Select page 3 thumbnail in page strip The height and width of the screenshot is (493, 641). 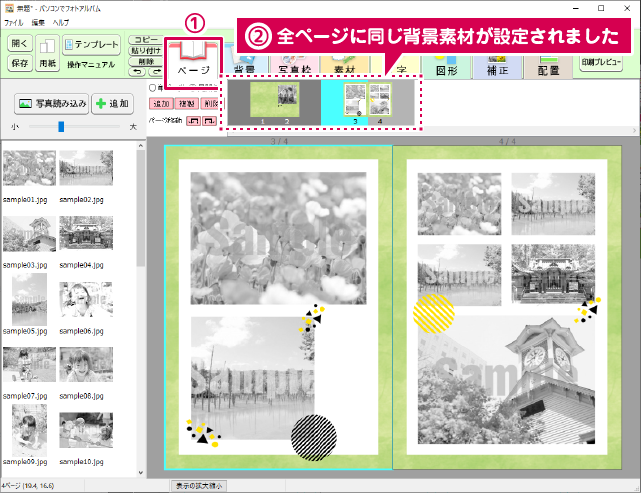coord(355,99)
